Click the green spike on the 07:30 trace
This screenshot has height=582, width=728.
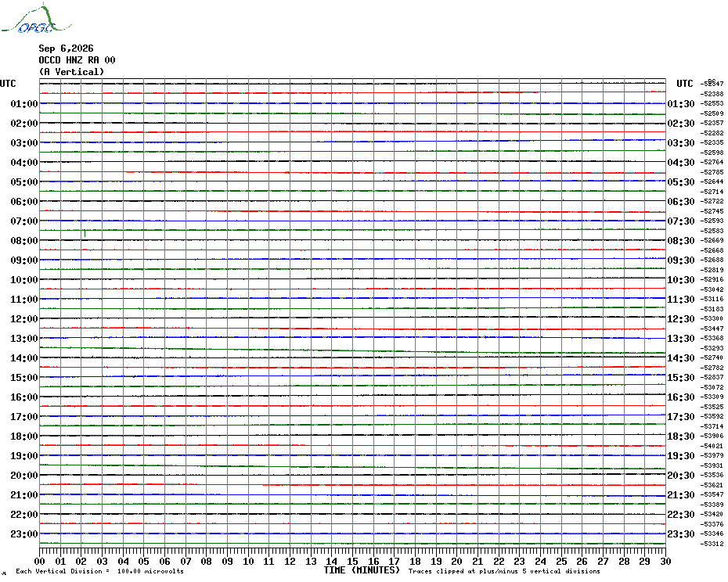(85, 233)
